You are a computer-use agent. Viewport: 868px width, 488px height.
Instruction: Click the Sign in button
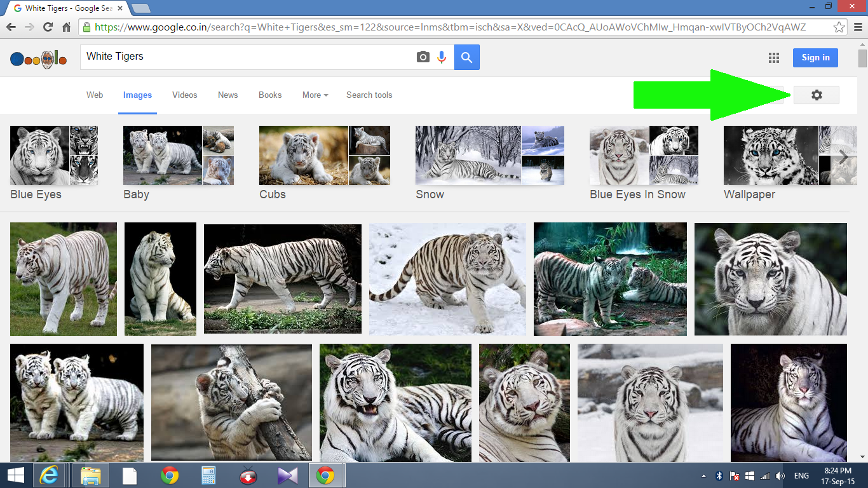coord(815,57)
